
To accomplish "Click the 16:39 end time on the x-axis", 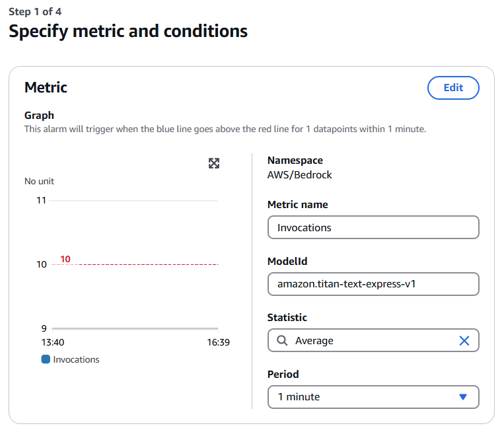I will (218, 342).
